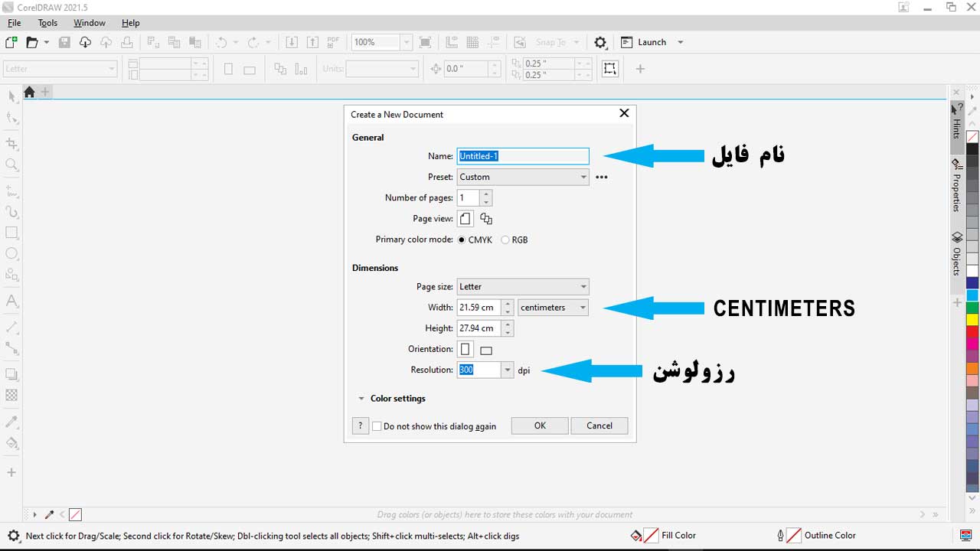This screenshot has width=980, height=551.
Task: Pick the yellow swatch in color palette
Action: [x=972, y=319]
